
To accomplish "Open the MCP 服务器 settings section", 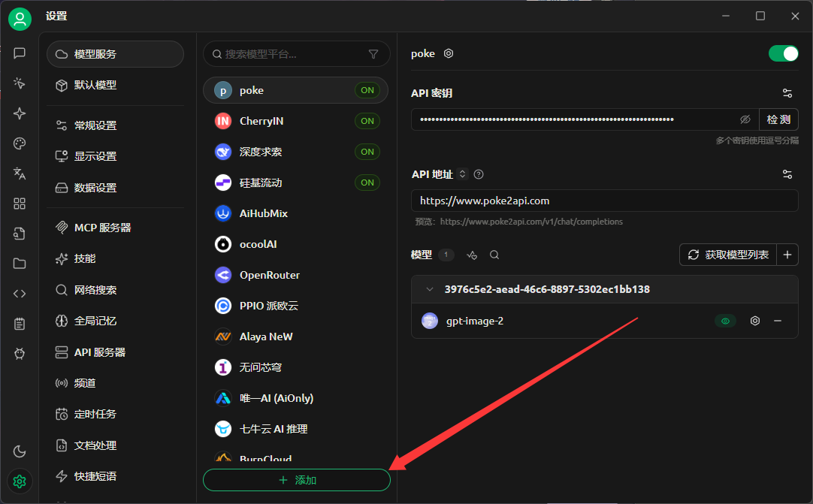I will pyautogui.click(x=115, y=228).
